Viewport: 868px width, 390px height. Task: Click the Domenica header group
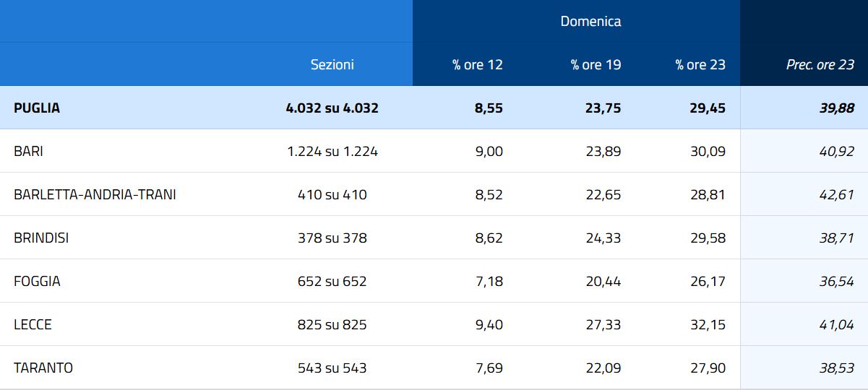[x=590, y=21]
